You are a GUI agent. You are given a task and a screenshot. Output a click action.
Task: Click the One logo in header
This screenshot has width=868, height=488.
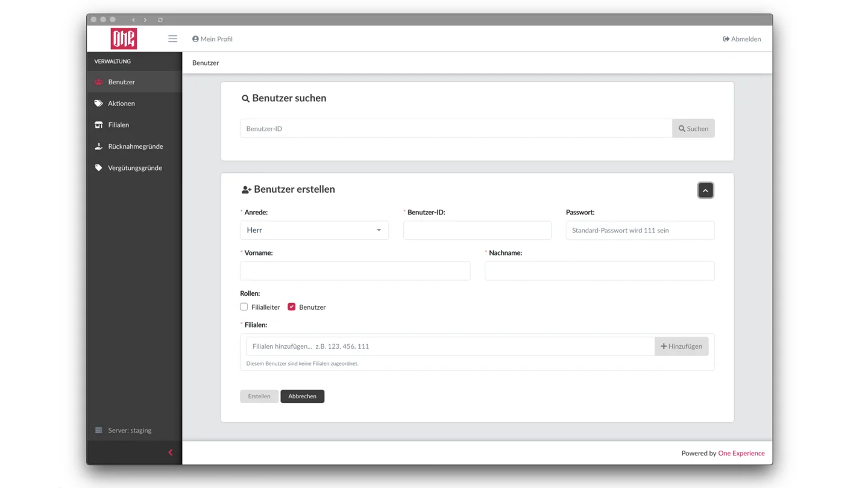coord(124,39)
